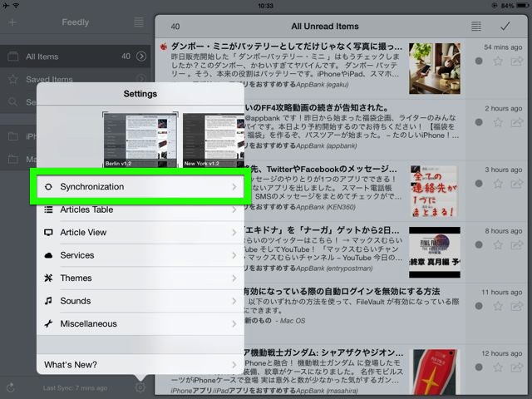Toggle read dot for 8 hours ago article

click(x=479, y=244)
